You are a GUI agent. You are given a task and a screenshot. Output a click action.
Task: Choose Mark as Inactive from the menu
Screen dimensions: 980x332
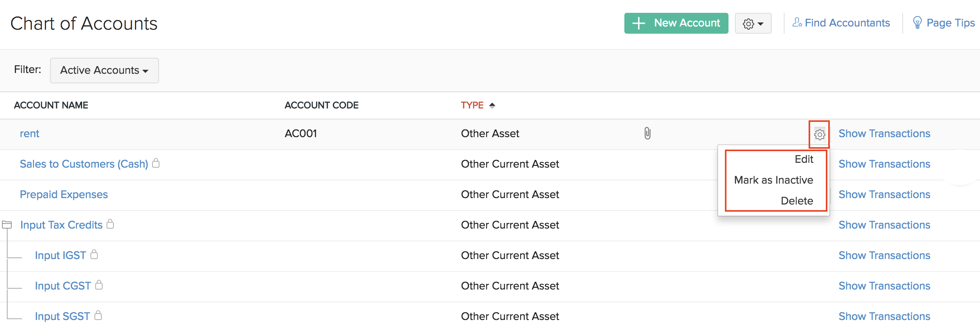pyautogui.click(x=773, y=180)
